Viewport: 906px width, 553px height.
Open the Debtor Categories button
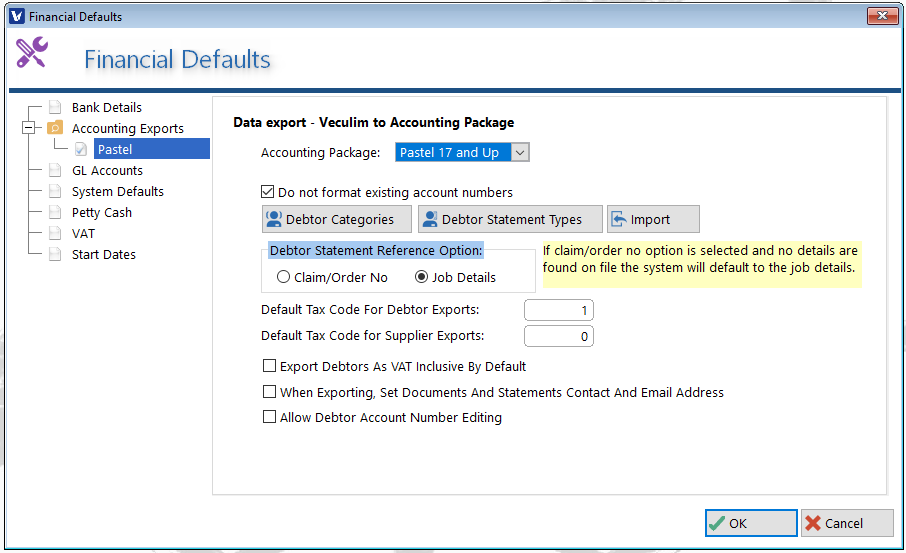(337, 219)
